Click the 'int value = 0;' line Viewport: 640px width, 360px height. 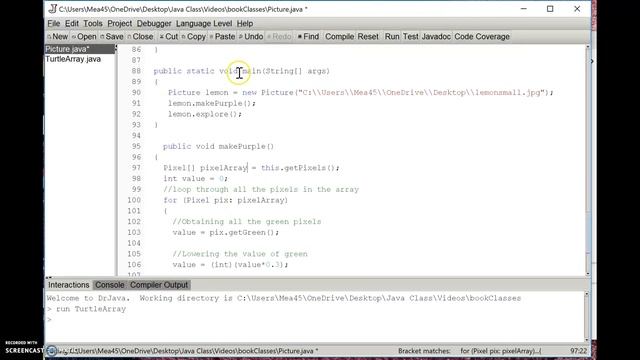coord(196,179)
